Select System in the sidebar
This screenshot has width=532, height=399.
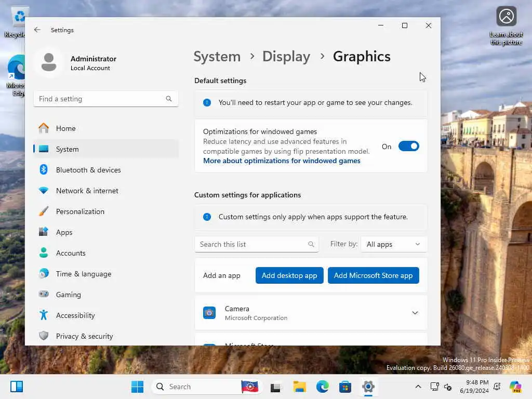[x=106, y=149]
